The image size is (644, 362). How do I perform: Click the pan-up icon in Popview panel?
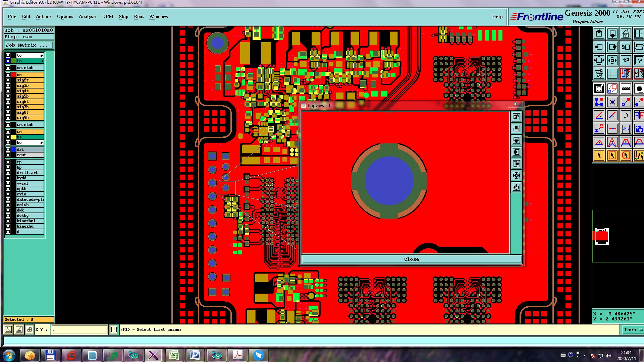point(516,128)
